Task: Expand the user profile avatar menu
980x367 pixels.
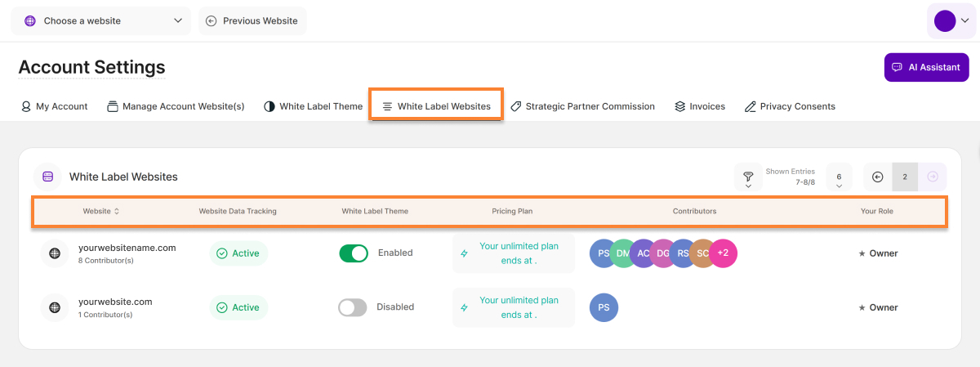Action: tap(951, 21)
